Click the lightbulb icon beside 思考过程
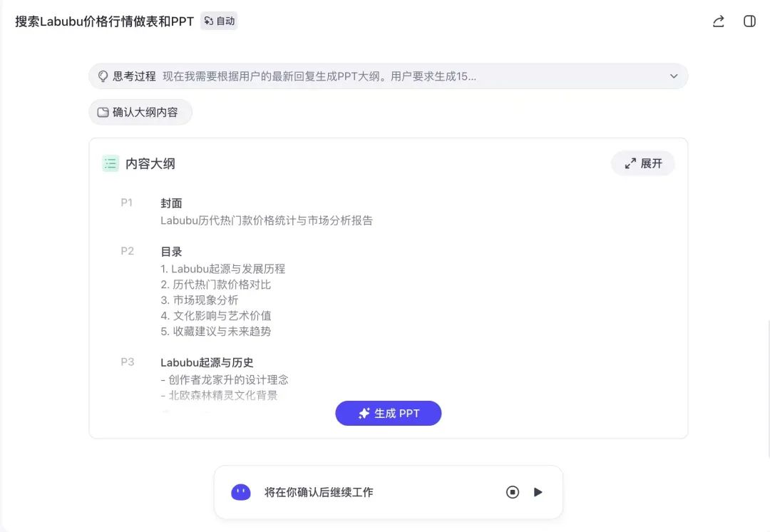This screenshot has height=532, width=770. pyautogui.click(x=103, y=76)
